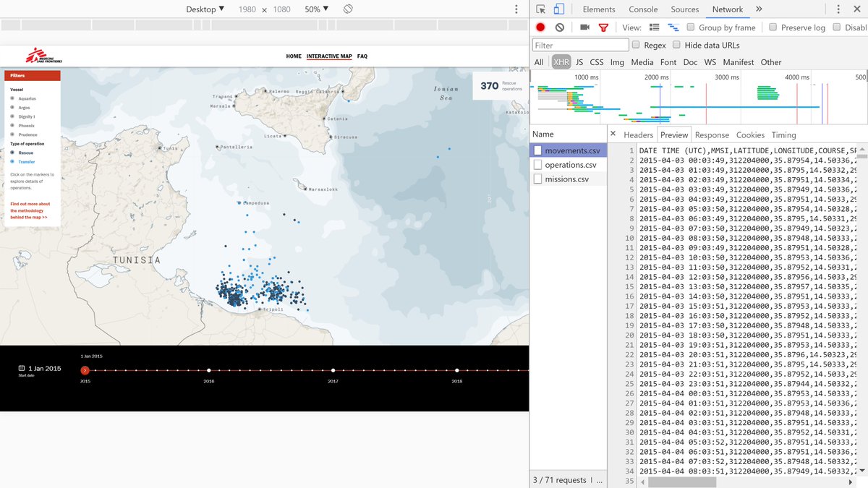
Task: Filter requests by All types
Action: (539, 62)
